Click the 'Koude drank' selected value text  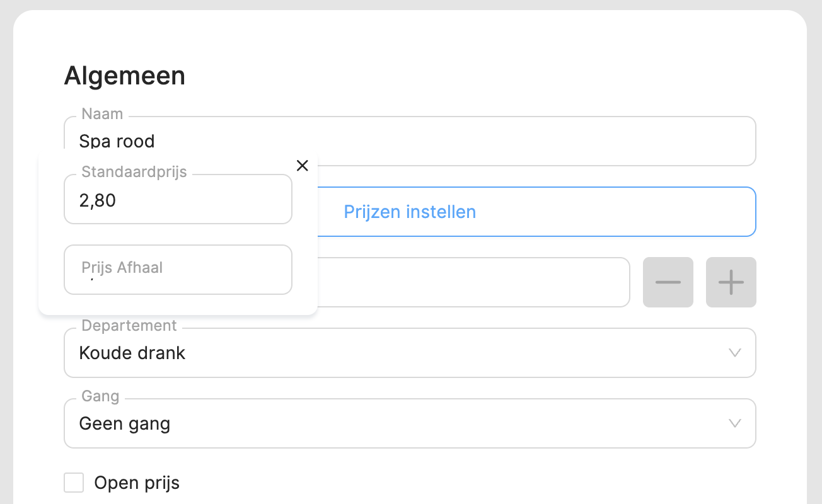[132, 353]
